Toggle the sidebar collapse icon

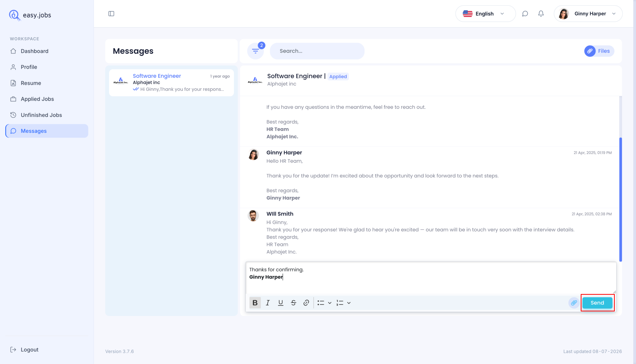[x=111, y=13]
